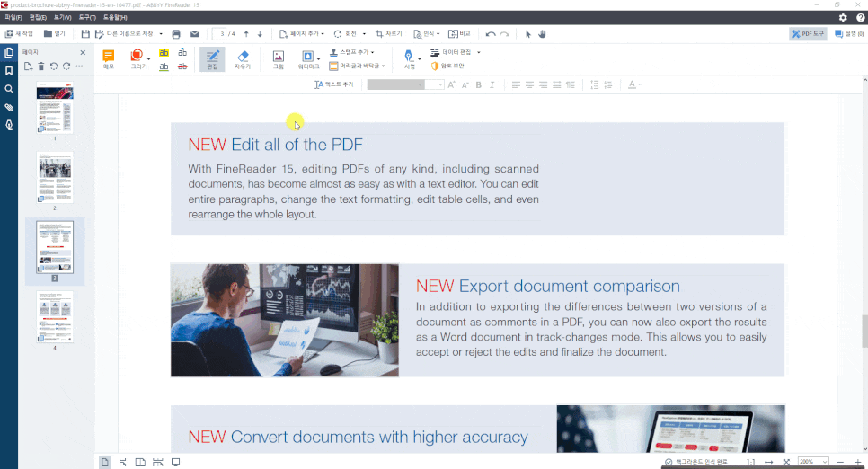Open the Pages panel in left sidebar

click(9, 53)
